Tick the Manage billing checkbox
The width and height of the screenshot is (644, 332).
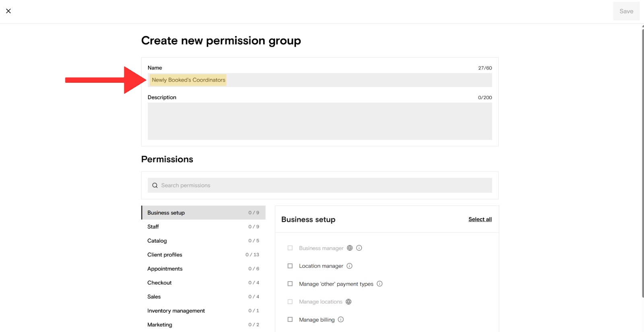tap(290, 320)
